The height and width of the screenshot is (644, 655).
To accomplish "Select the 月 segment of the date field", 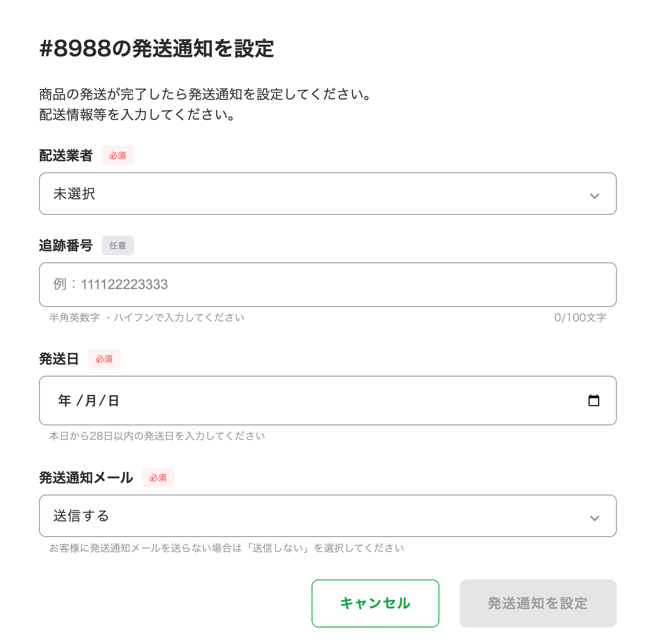I will click(91, 400).
